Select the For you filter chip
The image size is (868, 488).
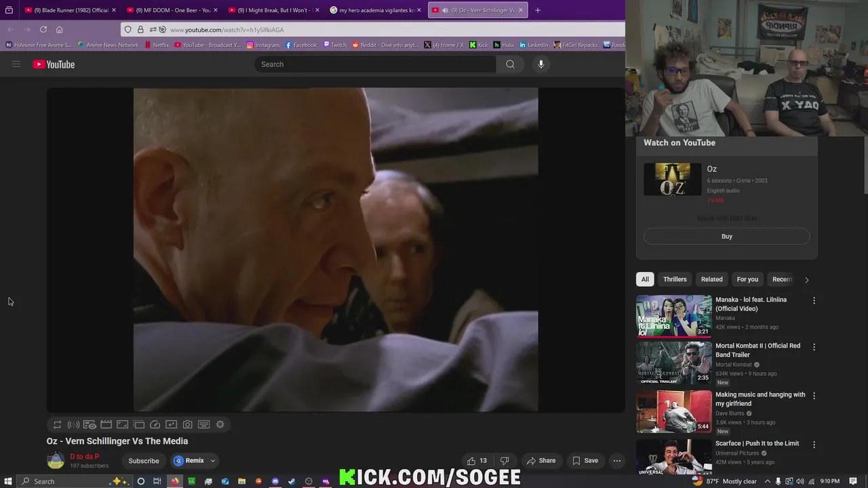pyautogui.click(x=747, y=279)
